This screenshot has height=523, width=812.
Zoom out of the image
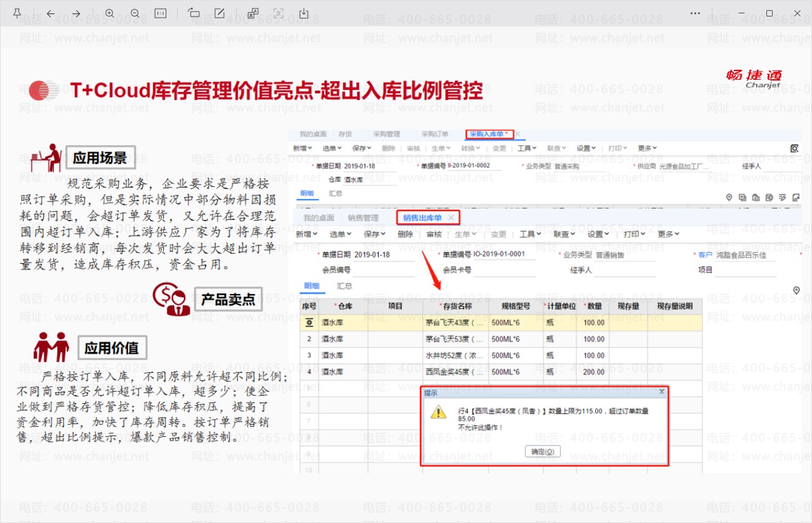click(135, 13)
